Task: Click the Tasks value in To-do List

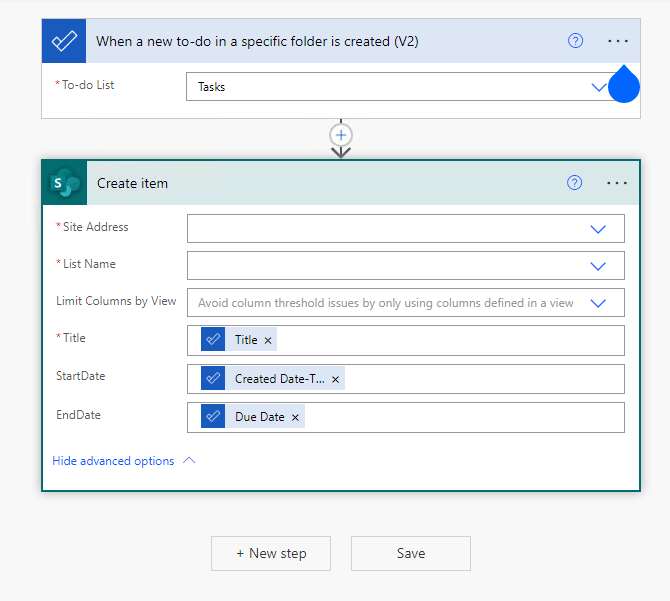Action: pos(212,87)
